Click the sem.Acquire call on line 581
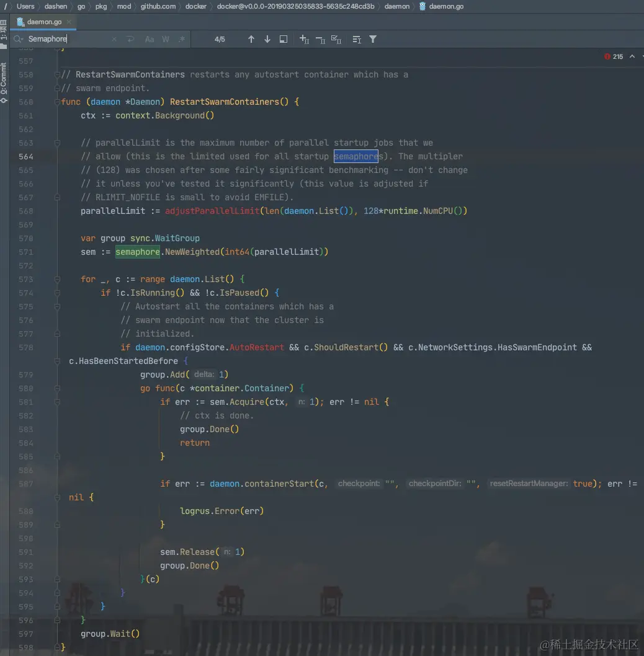The width and height of the screenshot is (644, 656). 236,402
